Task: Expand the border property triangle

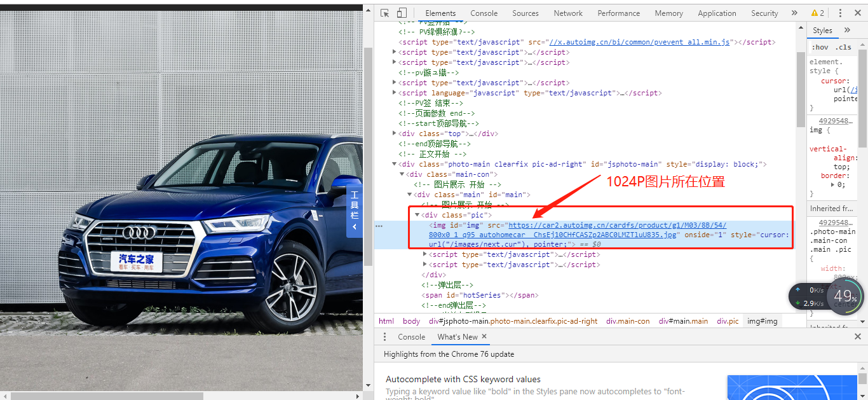Action: pos(833,184)
